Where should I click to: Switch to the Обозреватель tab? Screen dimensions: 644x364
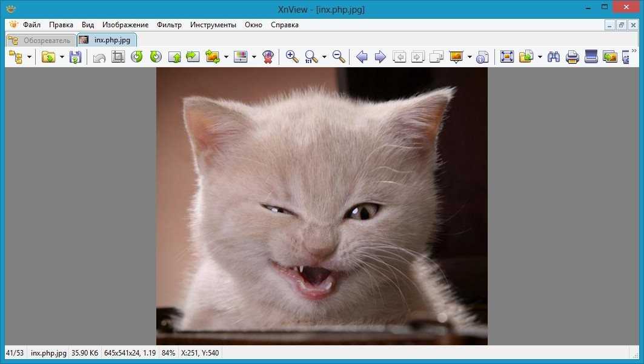[x=40, y=41]
